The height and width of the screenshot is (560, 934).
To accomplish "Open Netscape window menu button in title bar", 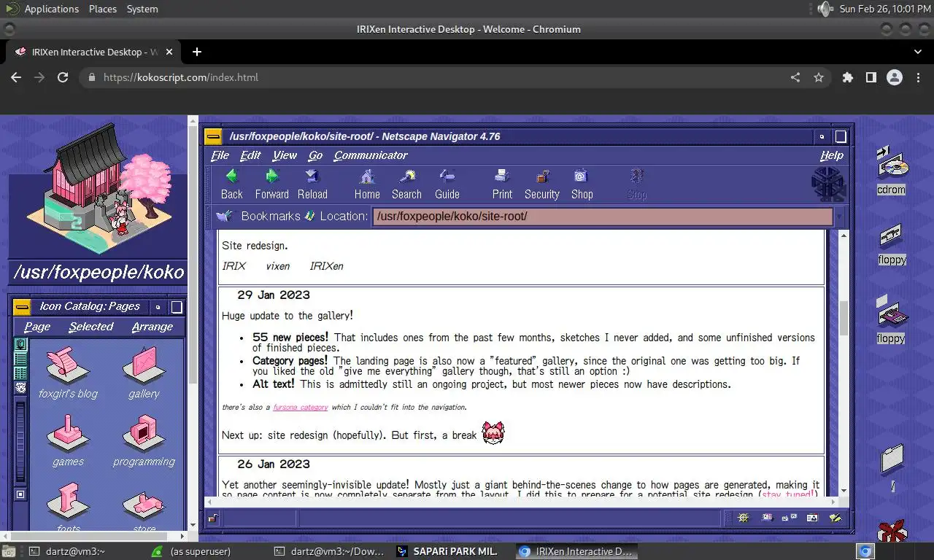I will point(213,136).
